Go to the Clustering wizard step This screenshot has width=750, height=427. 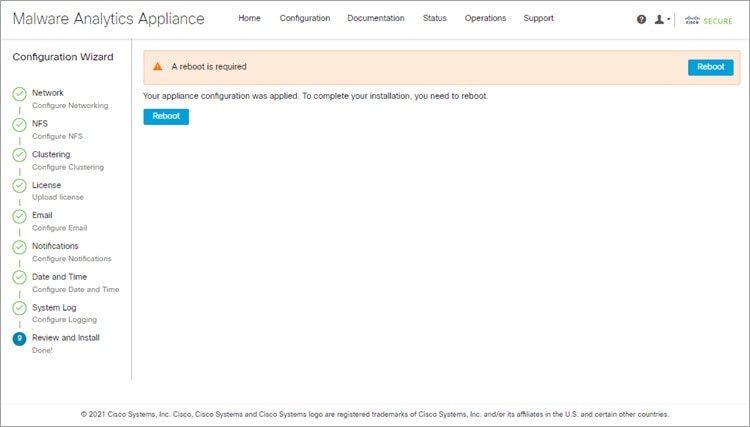(x=51, y=154)
